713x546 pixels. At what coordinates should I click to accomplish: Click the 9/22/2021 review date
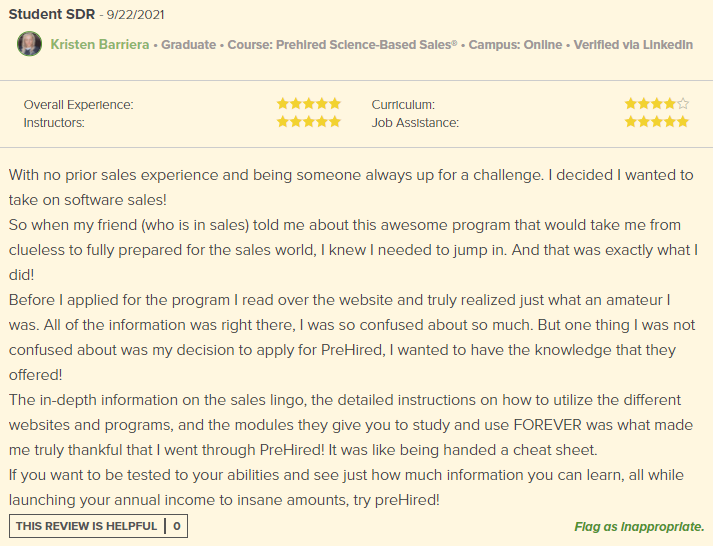pos(135,16)
